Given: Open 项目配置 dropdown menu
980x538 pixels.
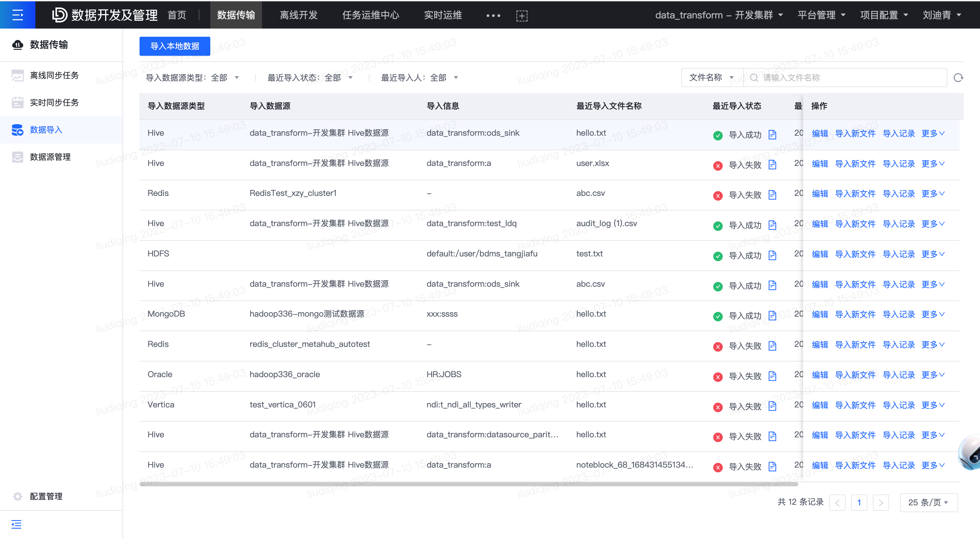Looking at the screenshot, I should click(884, 15).
